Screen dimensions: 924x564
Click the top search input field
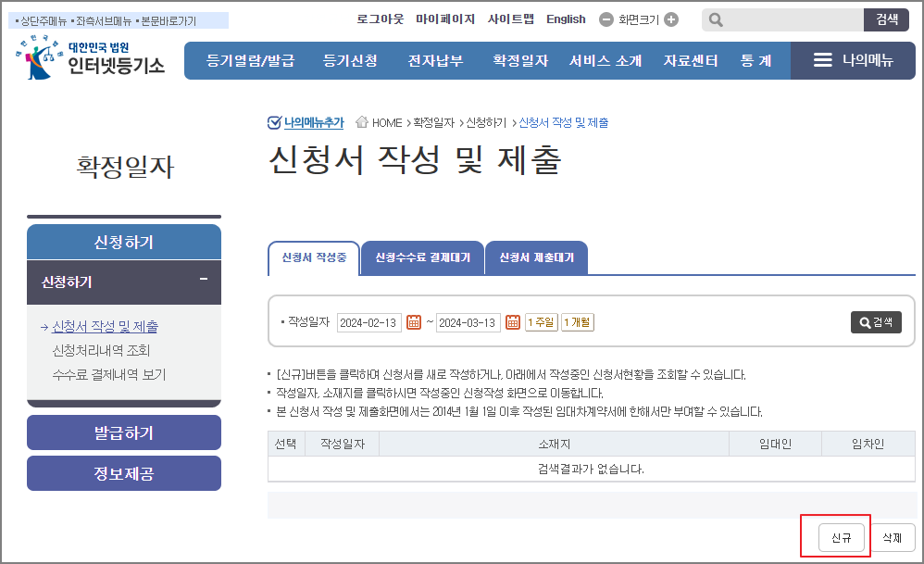click(787, 19)
